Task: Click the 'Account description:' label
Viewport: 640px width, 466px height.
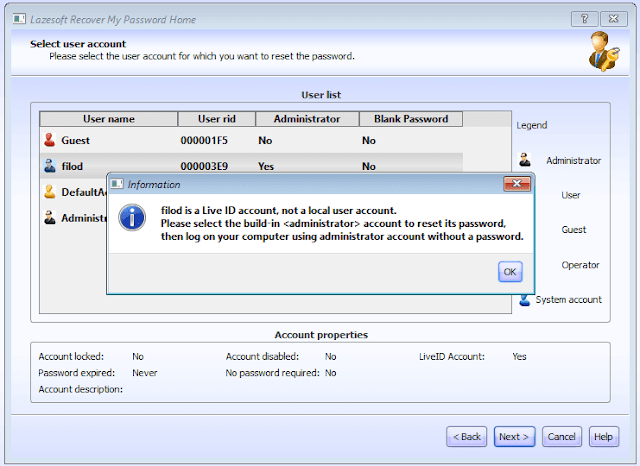Action: [81, 389]
